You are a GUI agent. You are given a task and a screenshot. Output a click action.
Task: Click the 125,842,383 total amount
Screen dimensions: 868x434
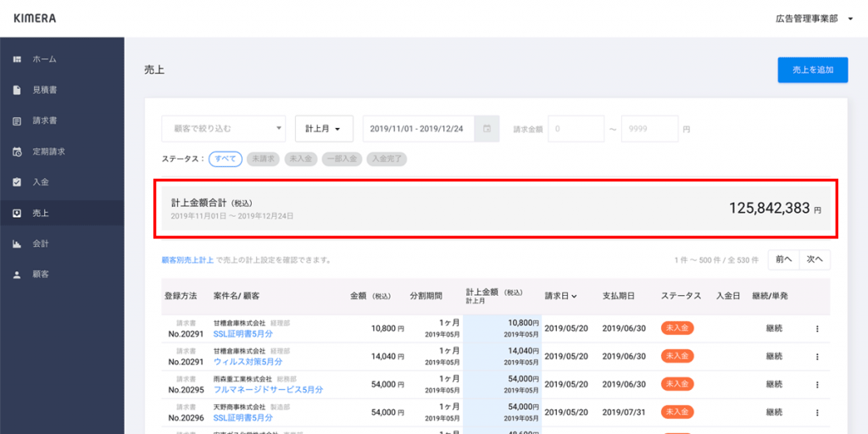770,209
